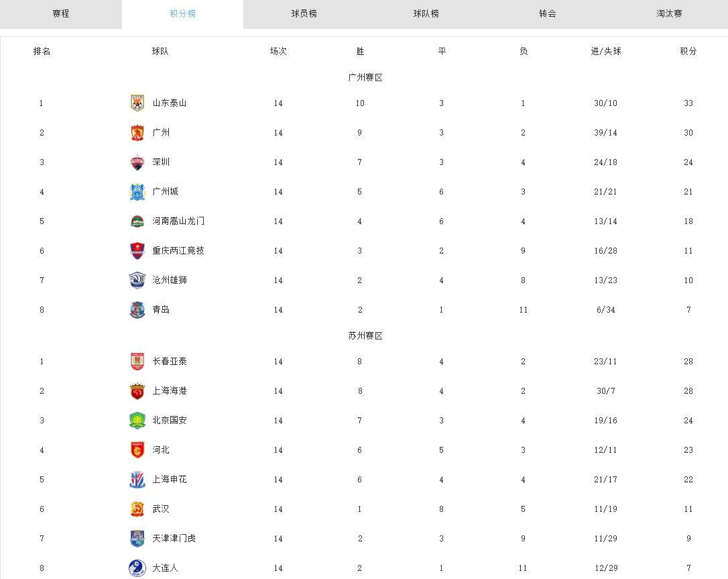Screen dimensions: 728x579
Task: Click the 天津津门虎 team name
Action: coord(174,539)
